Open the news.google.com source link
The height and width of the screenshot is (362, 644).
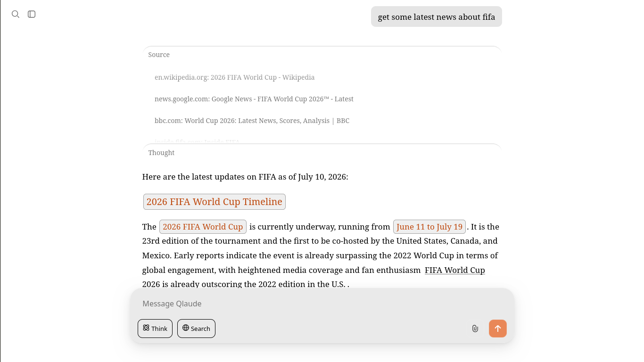254,99
